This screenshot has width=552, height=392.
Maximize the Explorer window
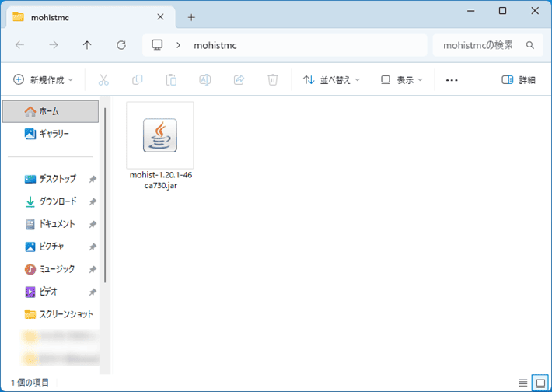(503, 11)
